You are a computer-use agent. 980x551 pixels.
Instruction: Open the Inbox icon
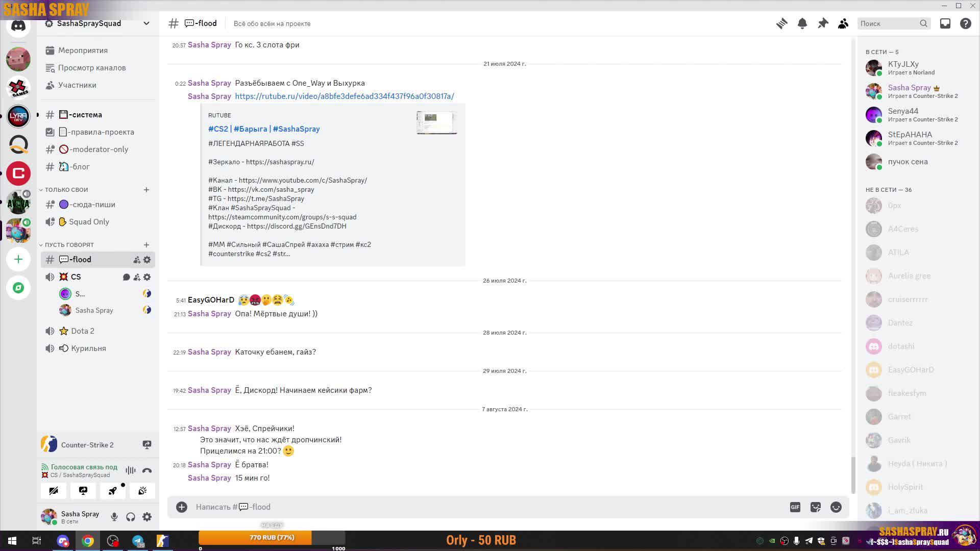(945, 23)
